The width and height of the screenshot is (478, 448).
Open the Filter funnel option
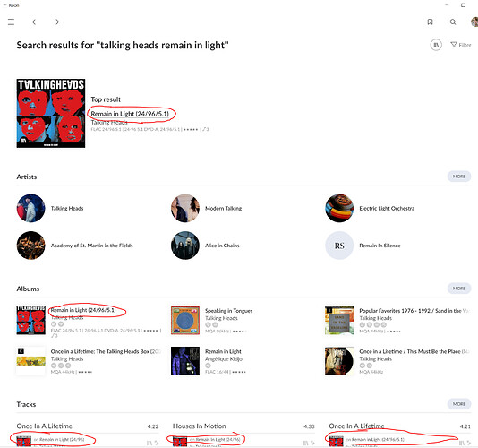point(461,45)
